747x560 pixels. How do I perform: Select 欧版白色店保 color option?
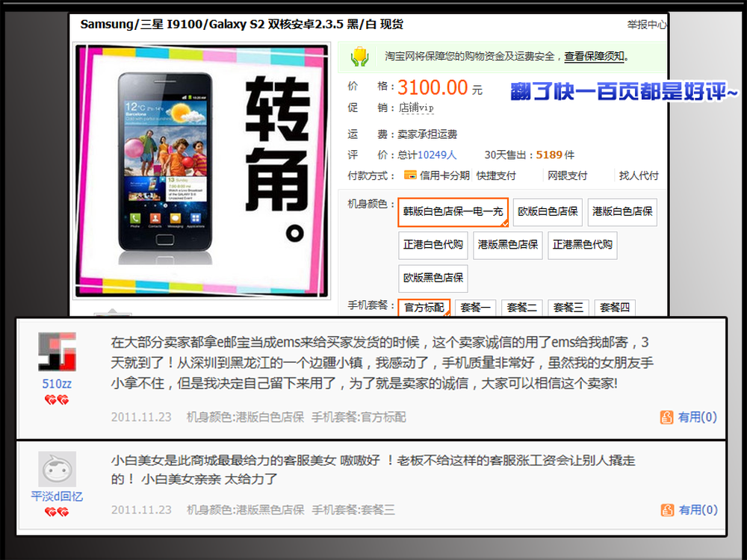(548, 212)
